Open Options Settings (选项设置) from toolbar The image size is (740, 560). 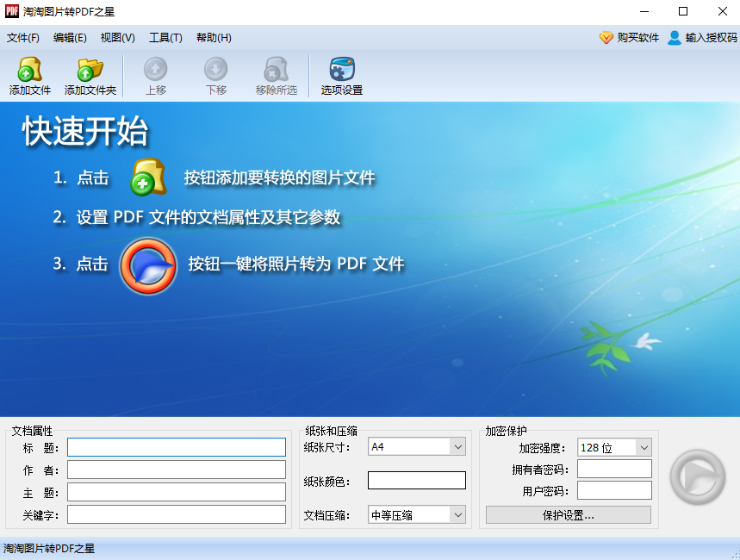pos(342,76)
